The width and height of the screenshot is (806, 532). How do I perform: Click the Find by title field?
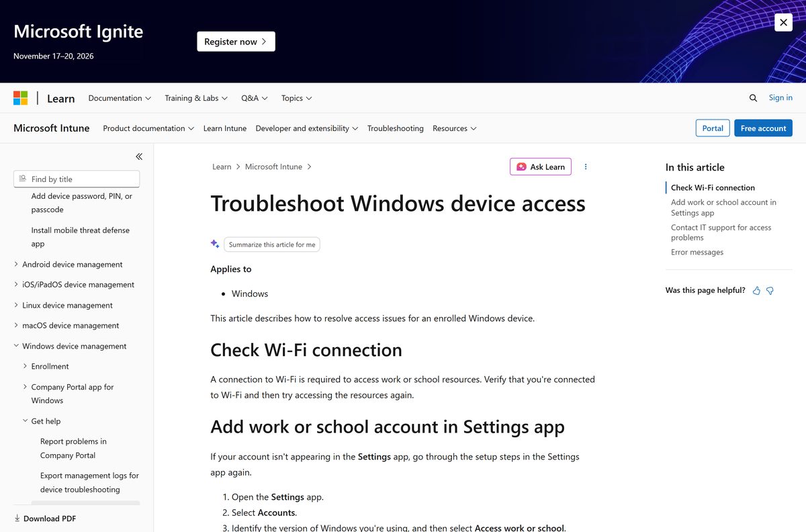point(77,179)
